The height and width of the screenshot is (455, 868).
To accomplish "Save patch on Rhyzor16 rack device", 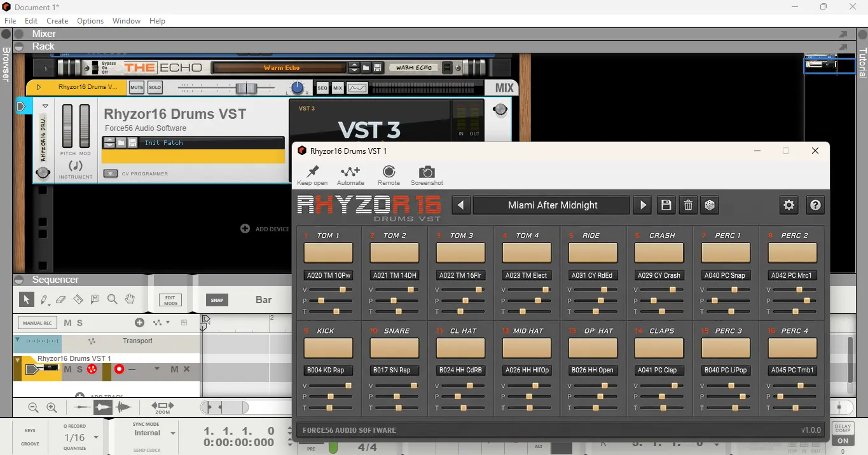I will tap(132, 143).
